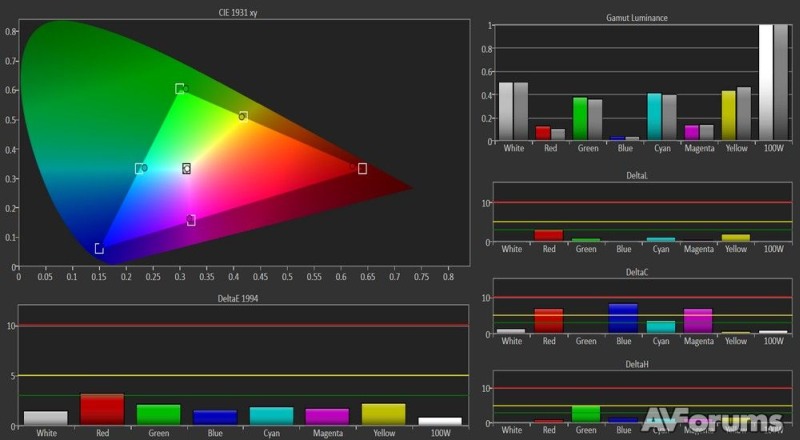The image size is (800, 440).
Task: Click the green primary target square in CIE diagram
Action: (180, 89)
